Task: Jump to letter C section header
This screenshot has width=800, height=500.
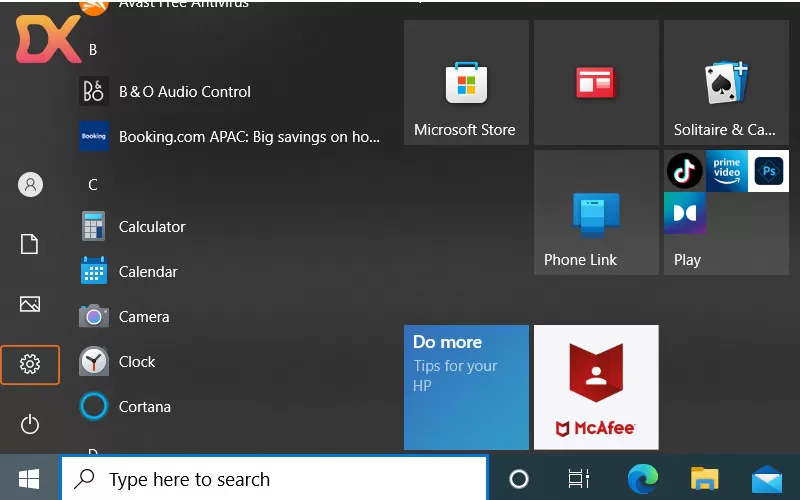Action: point(93,184)
